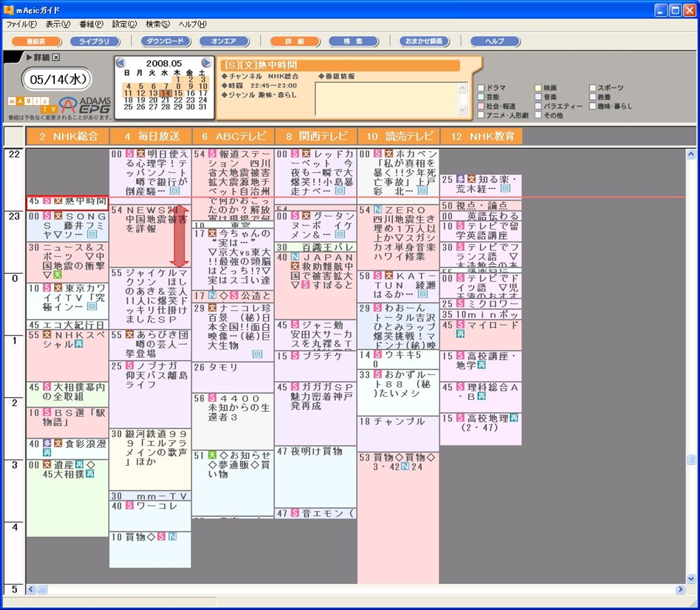Open detail icon in 知る楽 program

[x=505, y=189]
